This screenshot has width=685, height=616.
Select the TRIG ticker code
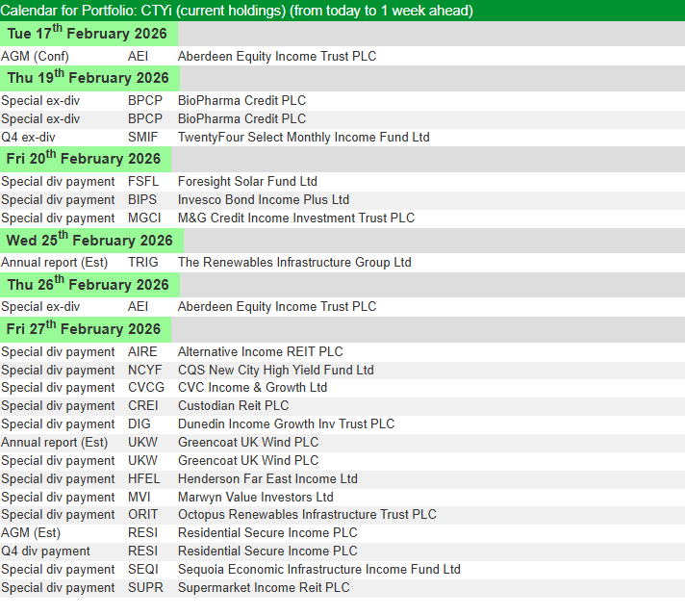143,263
